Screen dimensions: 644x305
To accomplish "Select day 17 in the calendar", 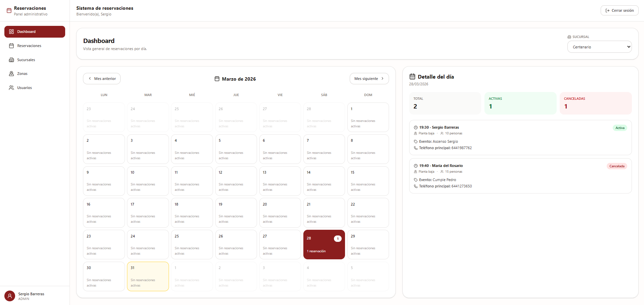I will 148,213.
